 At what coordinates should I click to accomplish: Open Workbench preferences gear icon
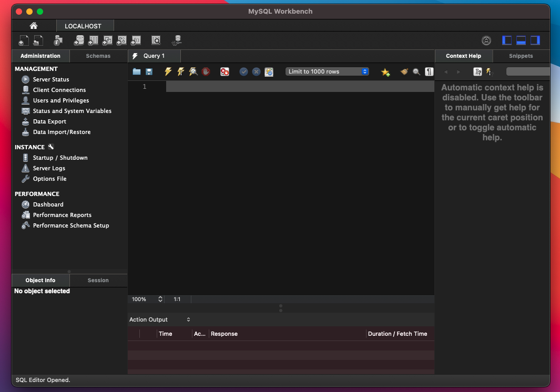pos(486,40)
